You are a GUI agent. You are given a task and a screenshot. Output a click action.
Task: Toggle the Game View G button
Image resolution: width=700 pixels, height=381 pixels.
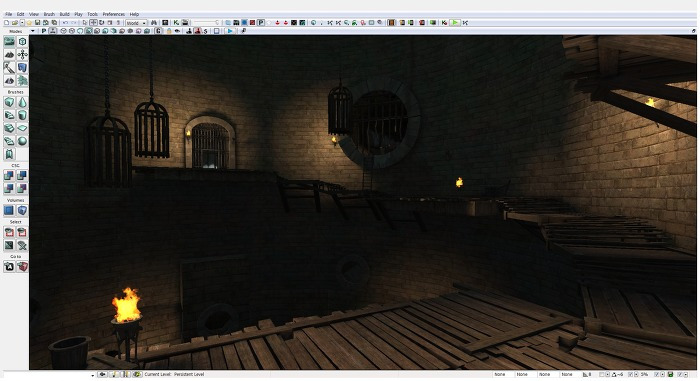tap(158, 31)
